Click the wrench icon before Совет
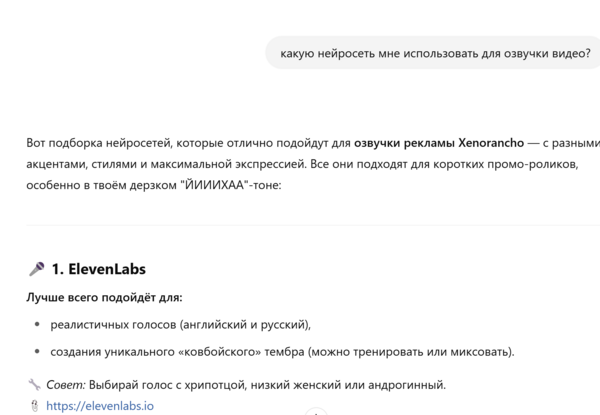Image resolution: width=600 pixels, height=415 pixels. pos(34,384)
